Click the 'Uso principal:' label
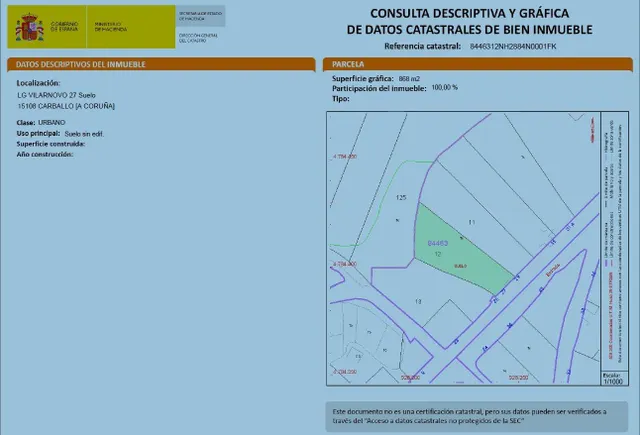The image size is (640, 435). pos(38,133)
